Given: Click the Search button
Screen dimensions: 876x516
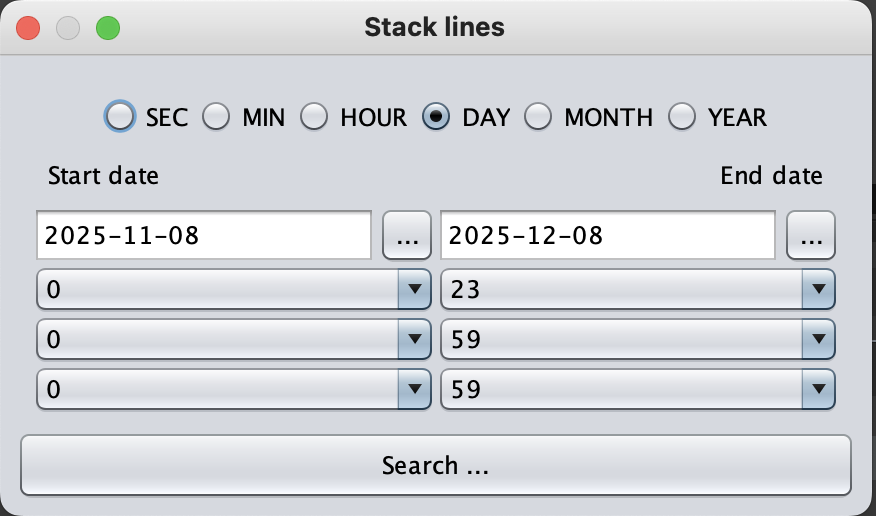Looking at the screenshot, I should pos(435,465).
